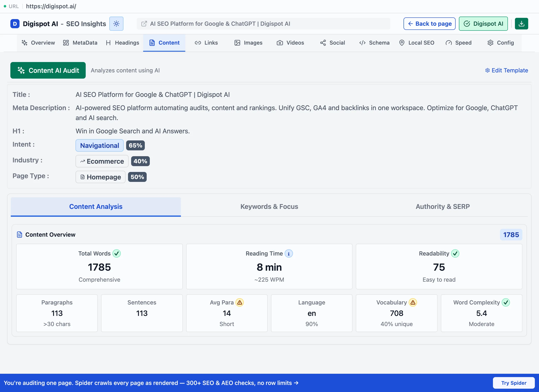Click the page title field in header

(x=263, y=24)
